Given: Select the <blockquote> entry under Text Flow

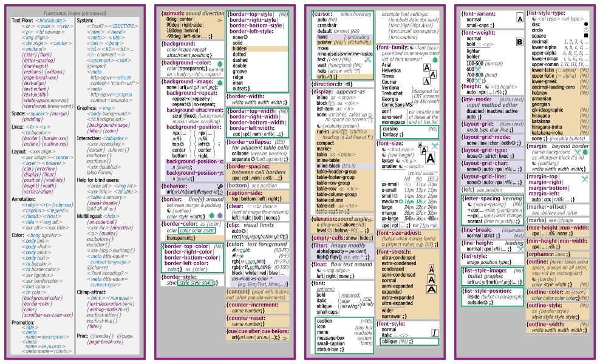Looking at the screenshot, I should click(x=51, y=20).
